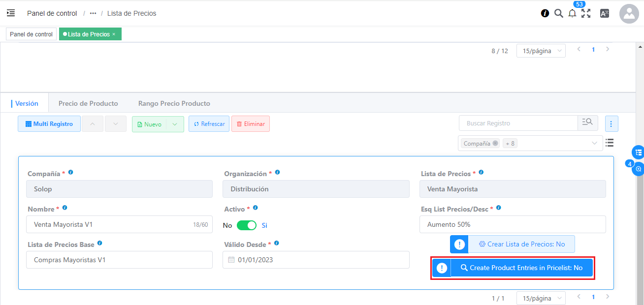Image resolution: width=644 pixels, height=305 pixels.
Task: Open the Rango Precio Producto tab
Action: click(x=174, y=103)
